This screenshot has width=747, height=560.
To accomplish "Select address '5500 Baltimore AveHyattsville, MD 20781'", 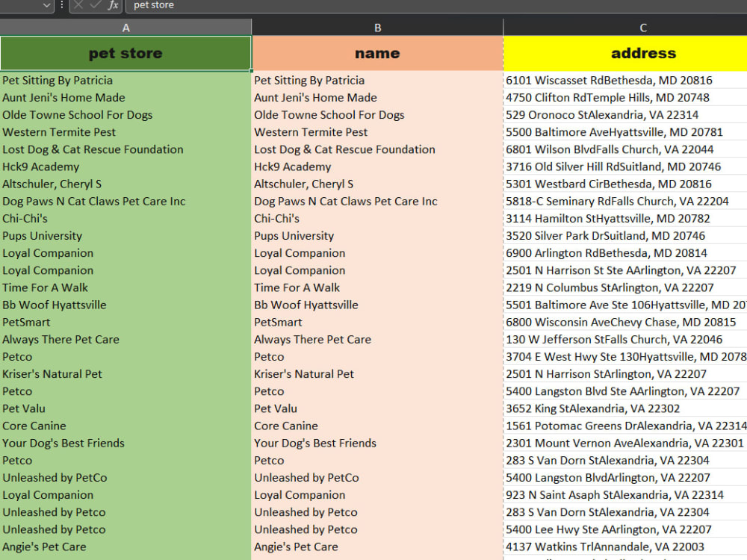I will coord(614,132).
